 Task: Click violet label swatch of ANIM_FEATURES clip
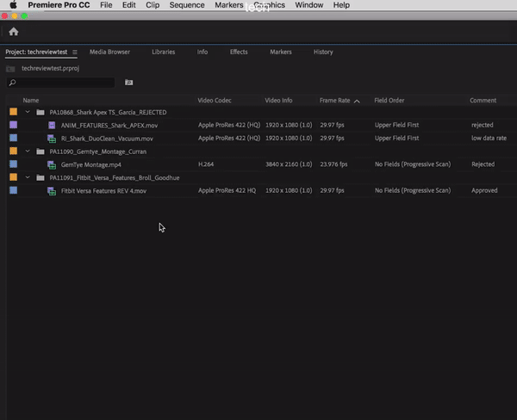[x=13, y=125]
